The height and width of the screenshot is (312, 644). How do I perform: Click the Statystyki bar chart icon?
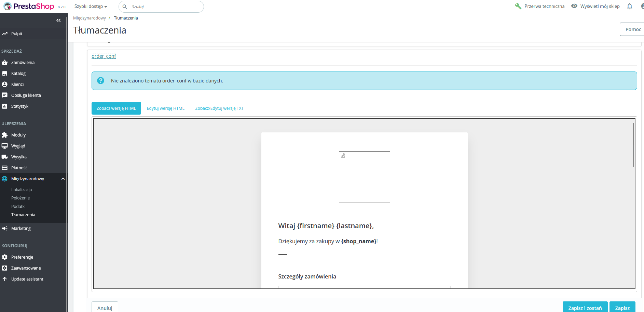click(x=5, y=106)
